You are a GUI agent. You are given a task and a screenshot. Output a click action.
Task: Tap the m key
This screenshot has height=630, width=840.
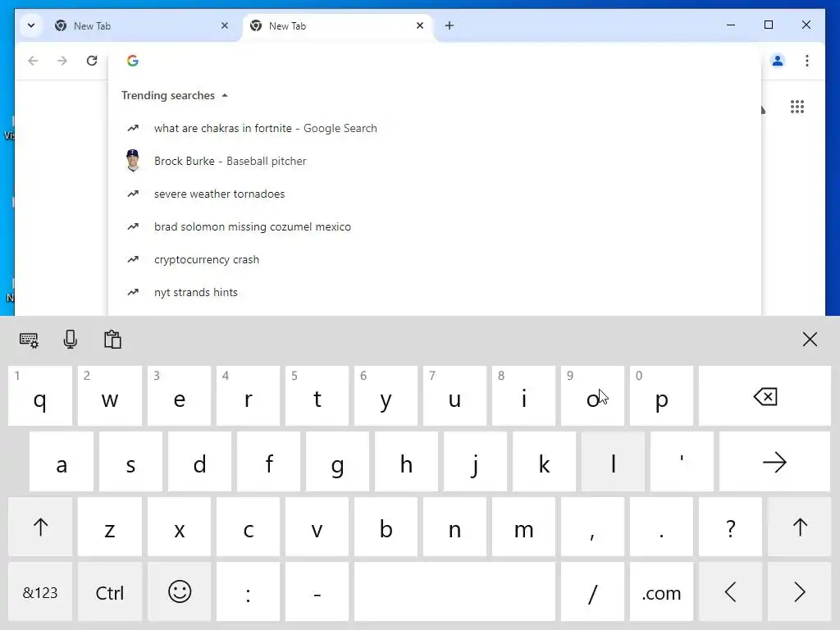523,527
